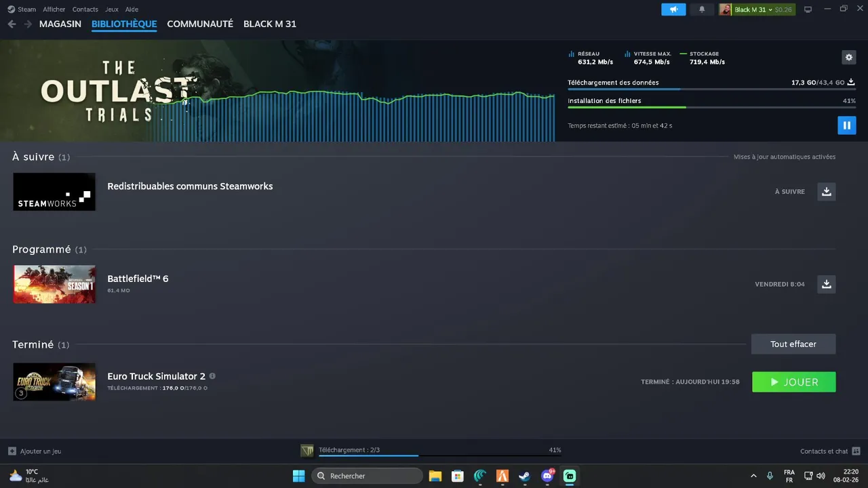Screen dimensions: 868x488
Task: Open File Explorer from taskbar
Action: (435, 476)
